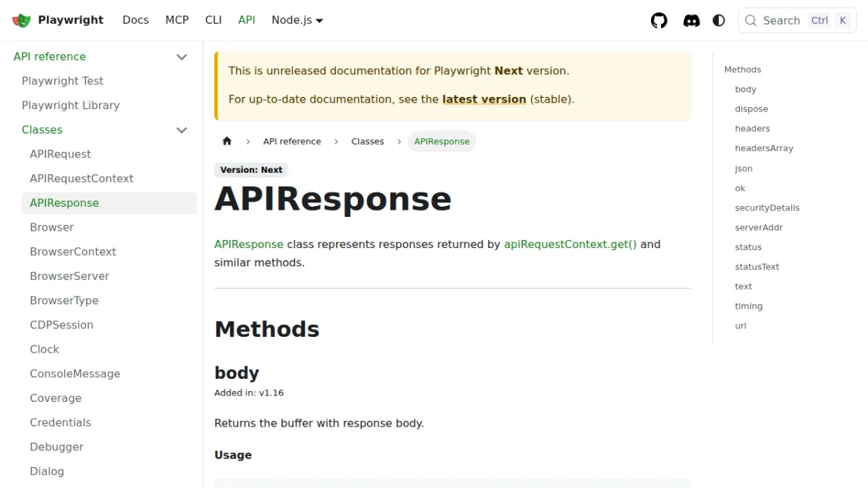Click the Methods section heading
Image resolution: width=868 pixels, height=488 pixels.
pyautogui.click(x=267, y=329)
